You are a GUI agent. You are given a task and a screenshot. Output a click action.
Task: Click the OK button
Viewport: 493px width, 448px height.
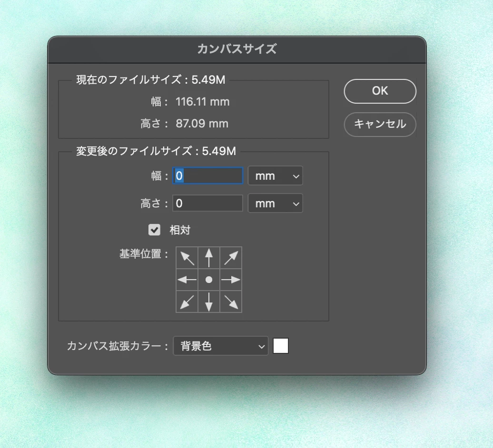[x=380, y=91]
